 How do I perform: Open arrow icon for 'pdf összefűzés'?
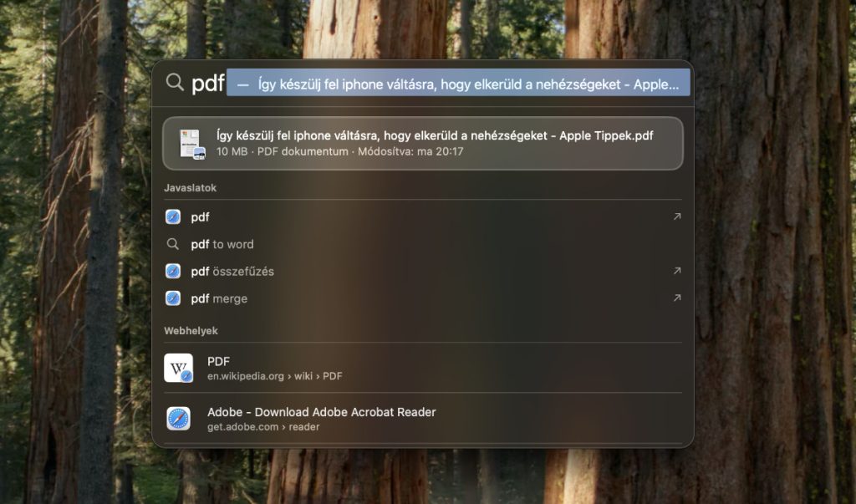pyautogui.click(x=677, y=270)
